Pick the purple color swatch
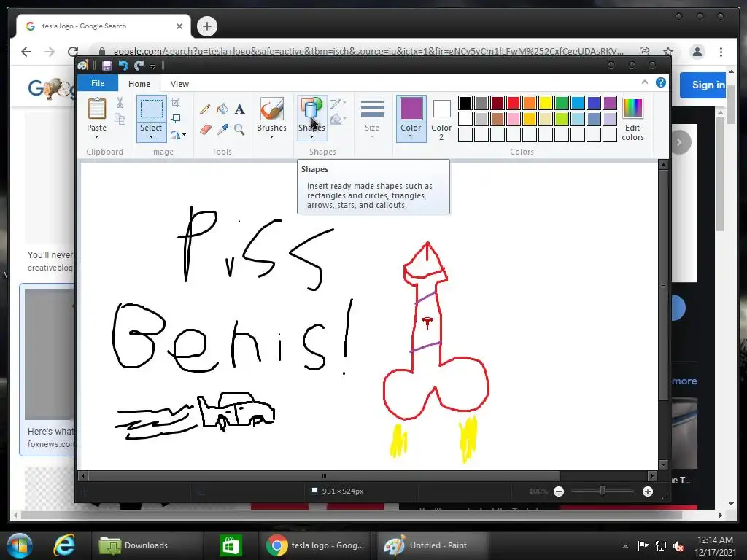This screenshot has width=747, height=560. [x=610, y=103]
